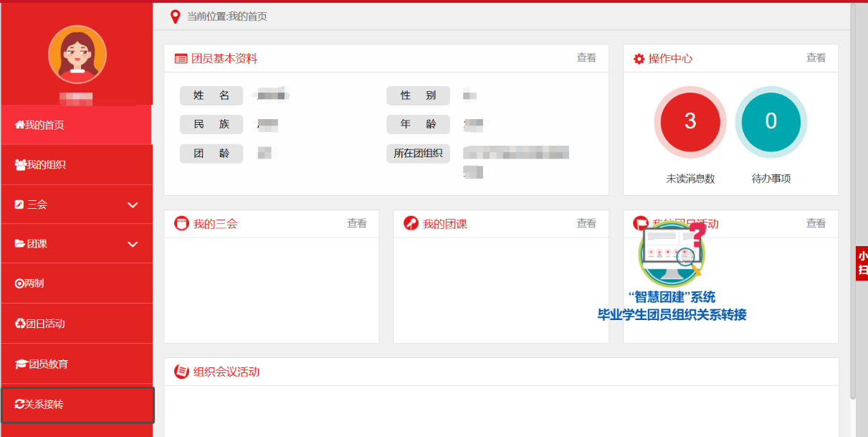Click the 组织会议活动 section icon
The image size is (868, 437).
pyautogui.click(x=182, y=372)
